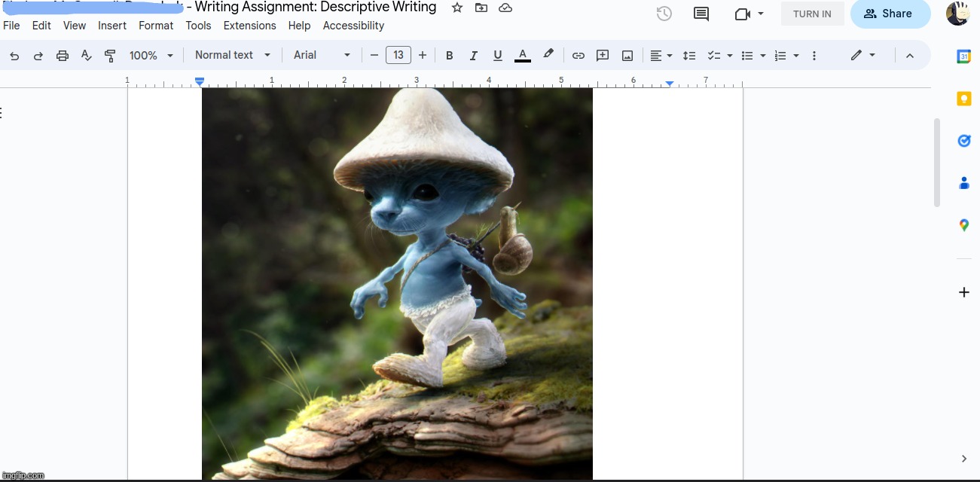Viewport: 980px width, 482px height.
Task: Open the View menu
Action: (75, 26)
